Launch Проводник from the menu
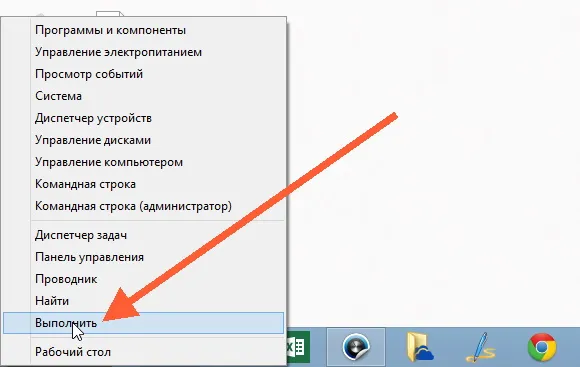This screenshot has width=580, height=367. pos(144,279)
